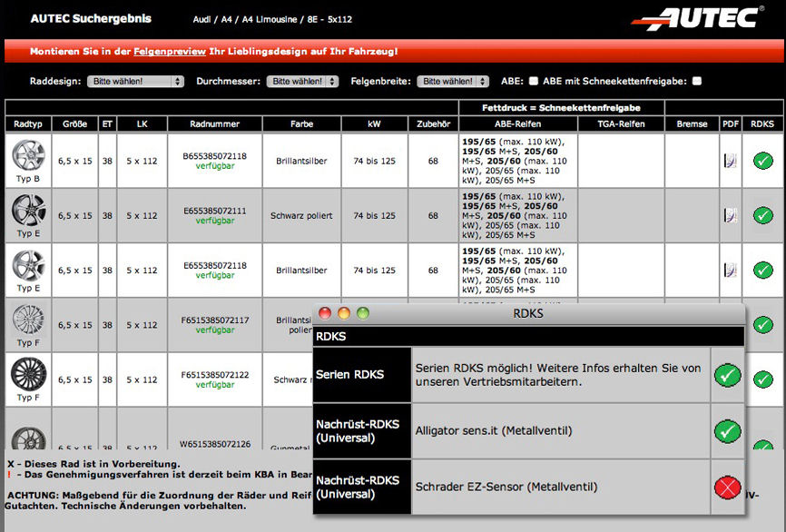
Task: Select wheel number E655385072118
Action: click(x=214, y=265)
